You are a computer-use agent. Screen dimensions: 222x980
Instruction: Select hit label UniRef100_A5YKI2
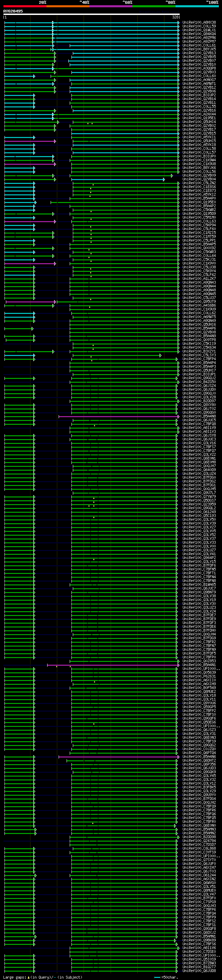tap(199, 194)
